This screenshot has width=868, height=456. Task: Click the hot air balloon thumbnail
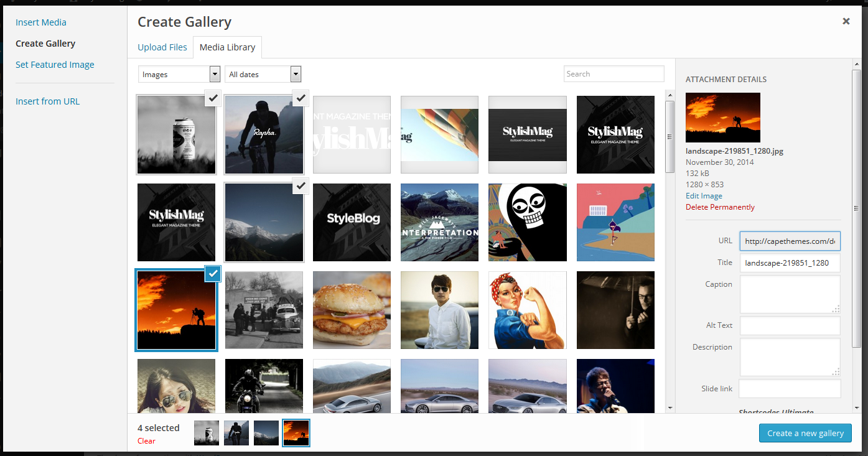(x=439, y=134)
